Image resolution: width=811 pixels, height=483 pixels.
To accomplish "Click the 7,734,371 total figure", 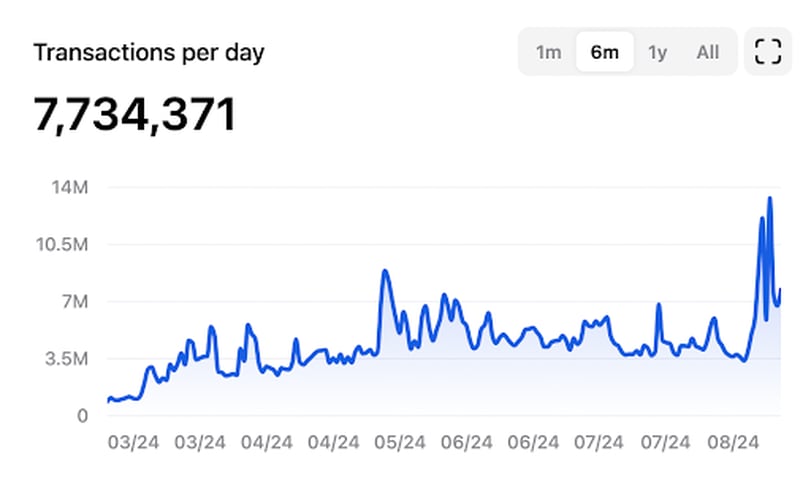I will [x=135, y=114].
